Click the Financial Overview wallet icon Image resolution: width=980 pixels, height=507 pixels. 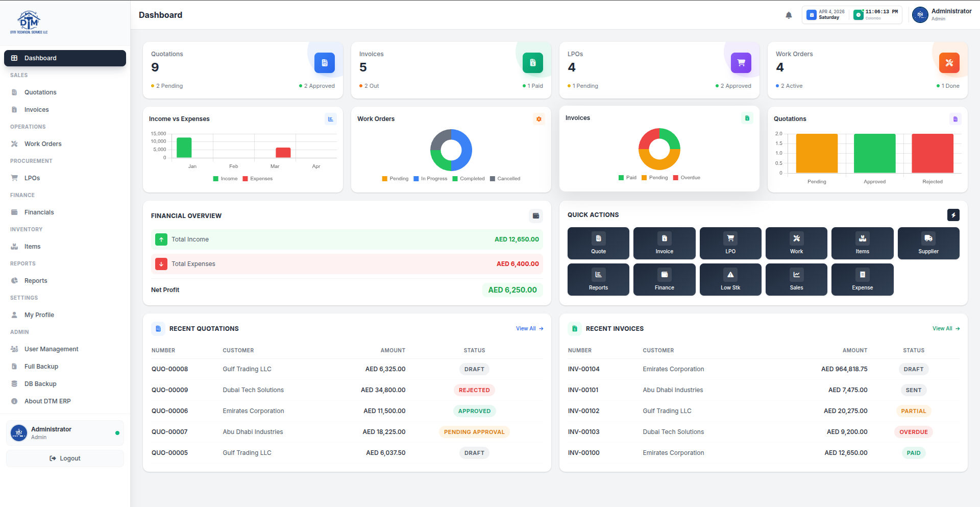tap(536, 216)
